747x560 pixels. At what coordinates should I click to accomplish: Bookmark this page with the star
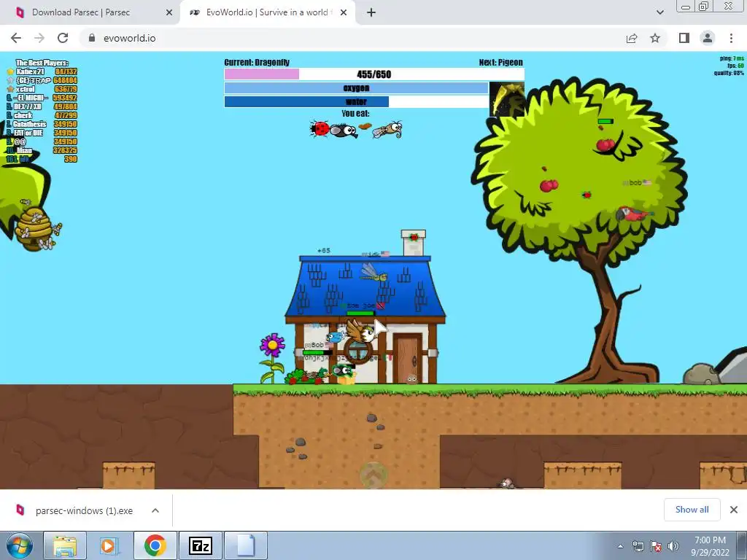[655, 38]
